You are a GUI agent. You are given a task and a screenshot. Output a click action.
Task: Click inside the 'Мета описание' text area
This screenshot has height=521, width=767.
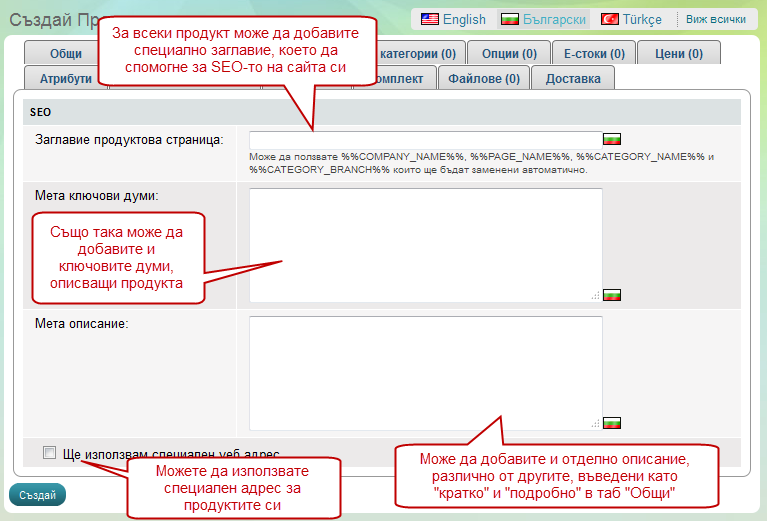[425, 370]
